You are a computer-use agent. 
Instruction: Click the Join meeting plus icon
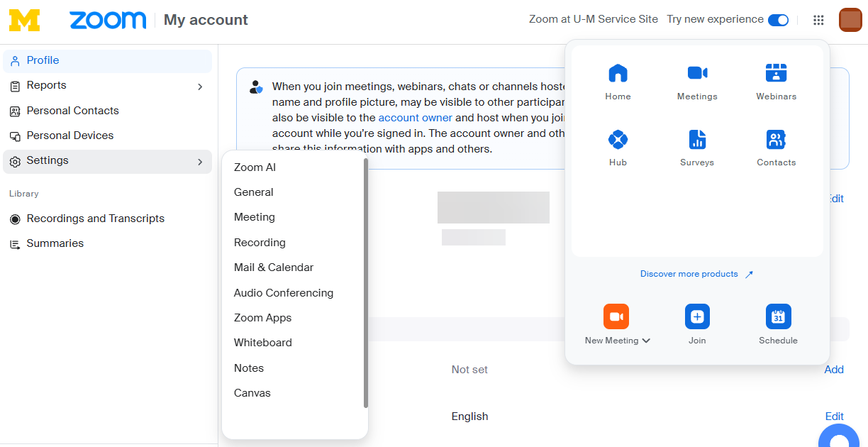click(697, 316)
